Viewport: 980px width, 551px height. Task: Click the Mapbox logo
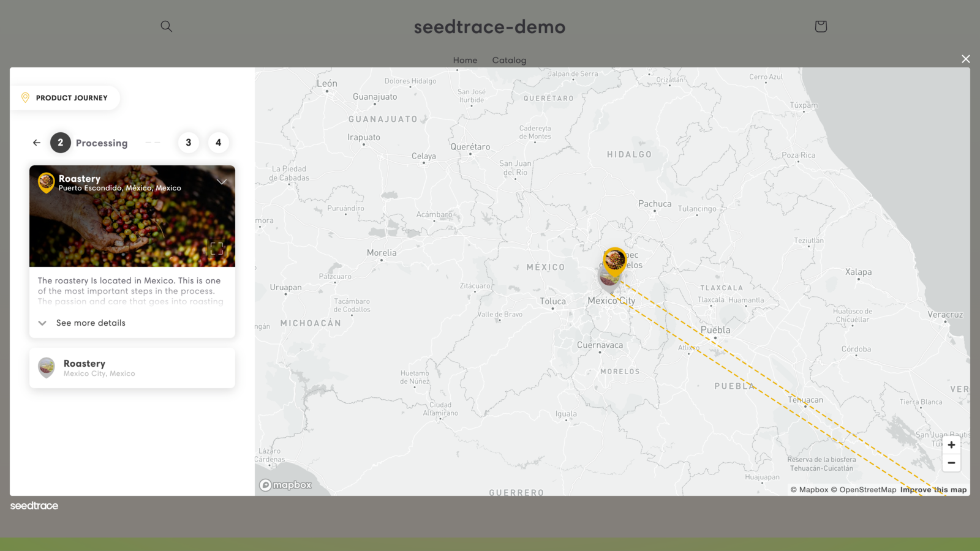285,484
